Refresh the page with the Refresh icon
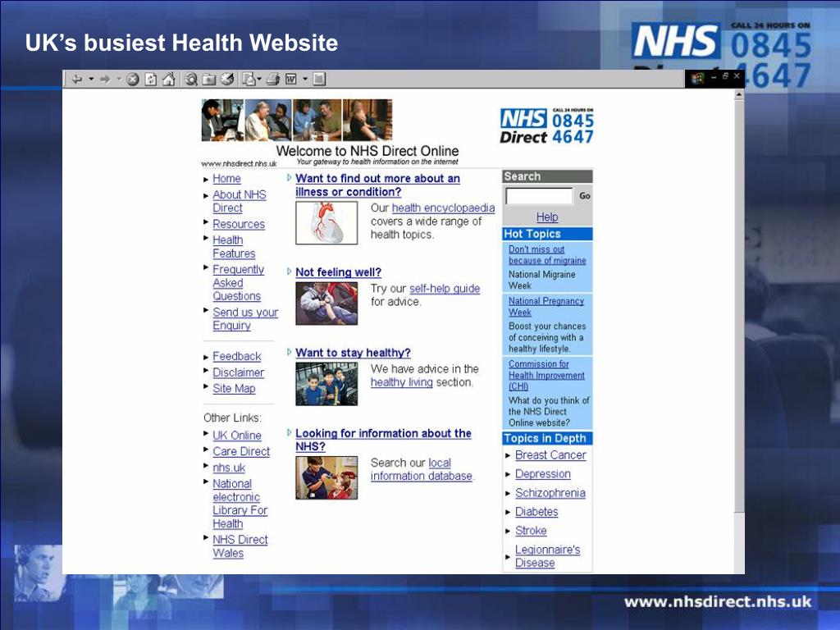Viewport: 840px width, 630px height. [151, 80]
